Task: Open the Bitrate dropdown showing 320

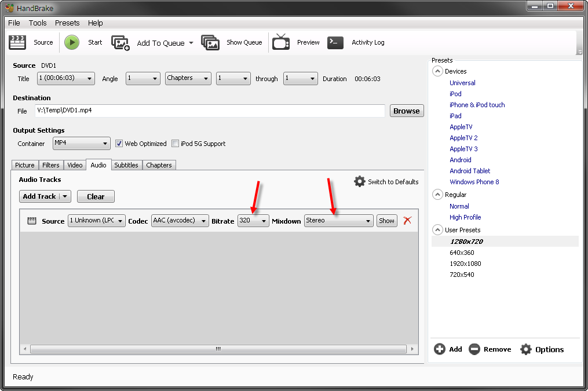Action: [x=253, y=221]
